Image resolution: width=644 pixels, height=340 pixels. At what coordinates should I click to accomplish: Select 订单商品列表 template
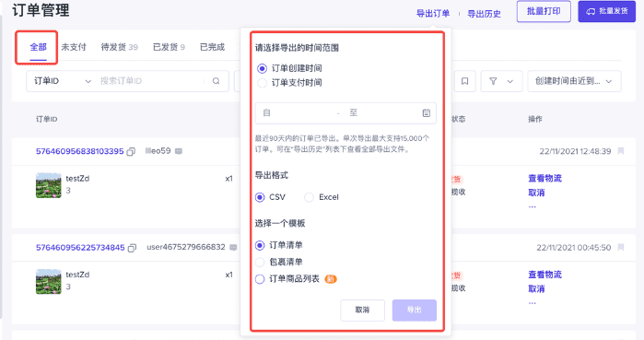tap(260, 279)
